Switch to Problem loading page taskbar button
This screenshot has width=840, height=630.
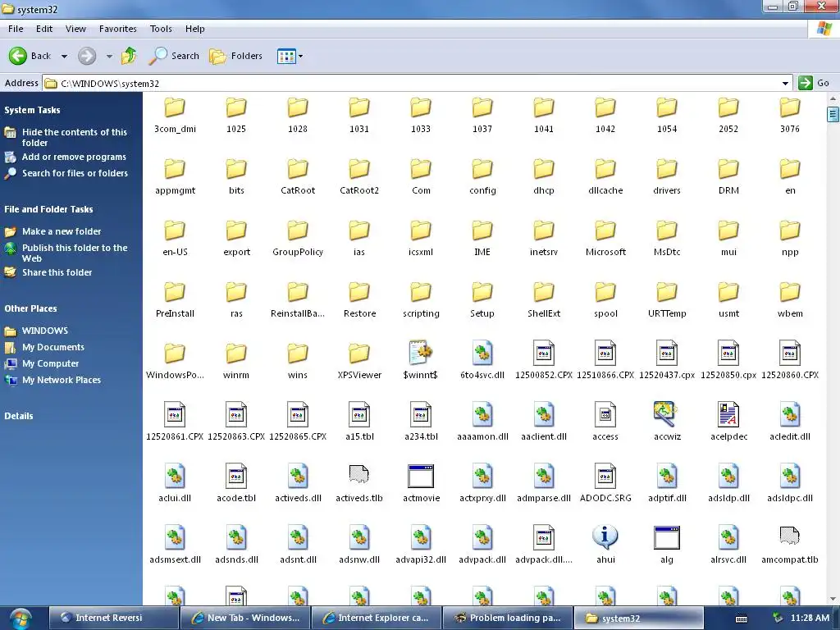tap(507, 618)
